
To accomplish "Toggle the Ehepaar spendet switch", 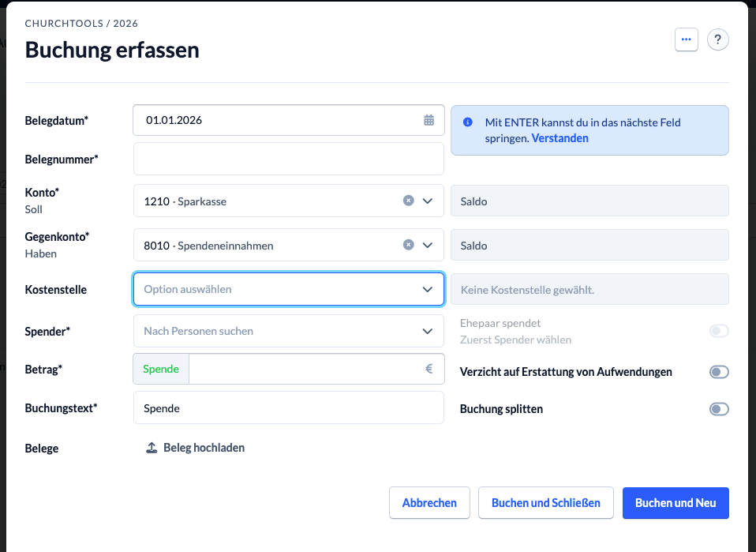I will point(718,331).
